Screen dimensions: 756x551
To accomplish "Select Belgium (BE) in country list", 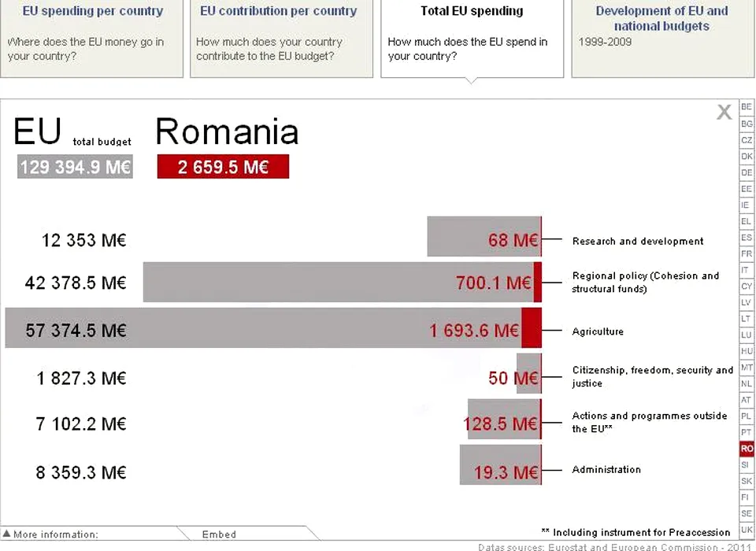I will (x=747, y=107).
